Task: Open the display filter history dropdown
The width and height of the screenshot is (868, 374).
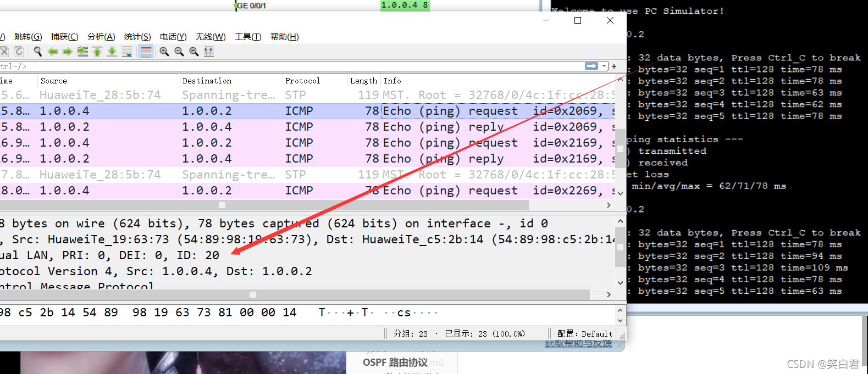Action: click(x=604, y=66)
